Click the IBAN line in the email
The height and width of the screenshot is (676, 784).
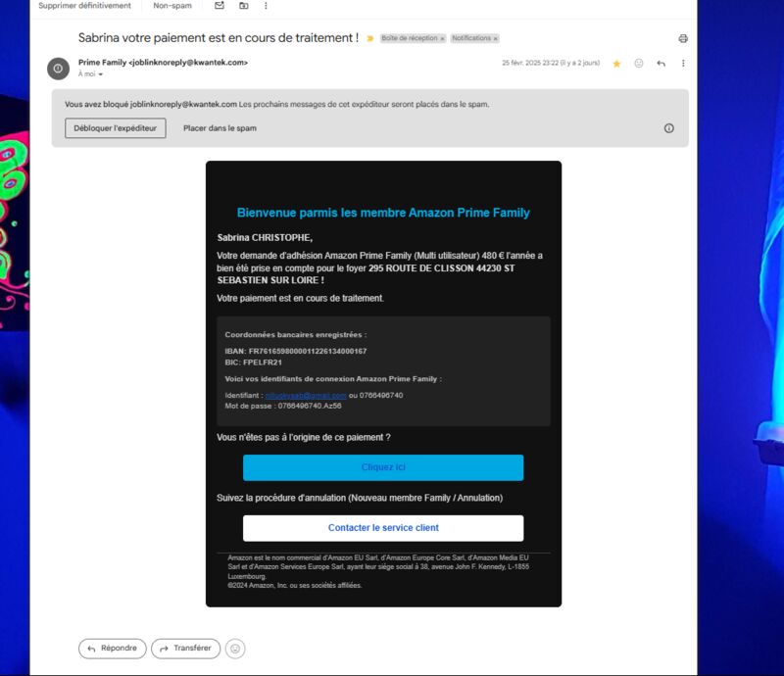296,352
